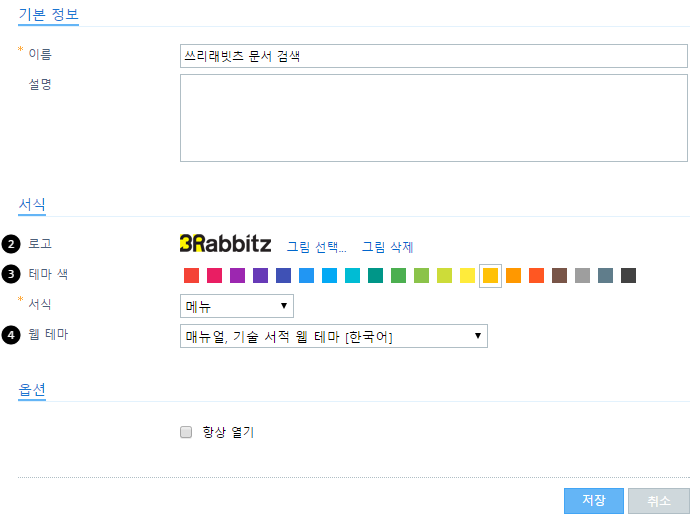Click numbered marker 4 beside 웹 테마
The width and height of the screenshot is (699, 523).
coord(11,335)
